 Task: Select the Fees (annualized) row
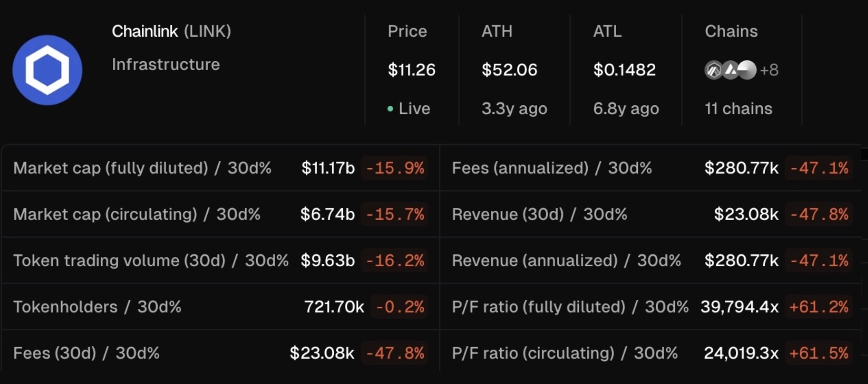651,168
